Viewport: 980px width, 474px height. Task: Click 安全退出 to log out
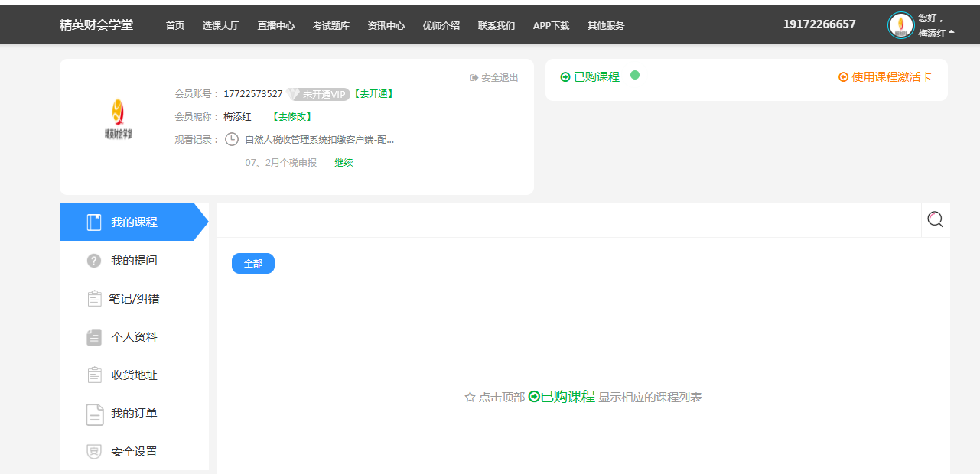click(x=494, y=78)
